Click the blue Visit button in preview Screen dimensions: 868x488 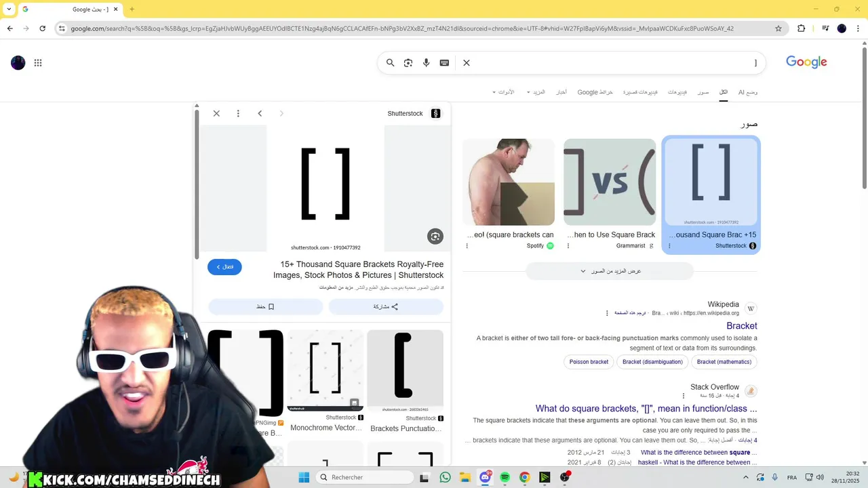pyautogui.click(x=224, y=266)
